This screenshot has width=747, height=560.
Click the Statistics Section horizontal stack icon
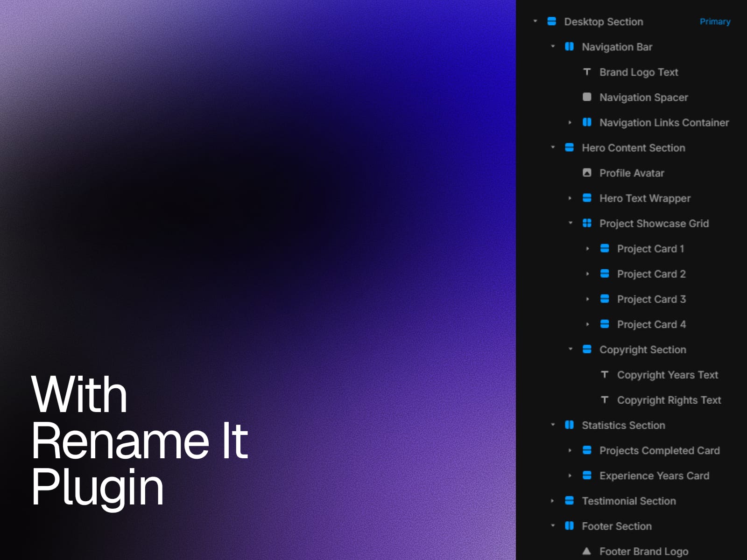pos(569,425)
